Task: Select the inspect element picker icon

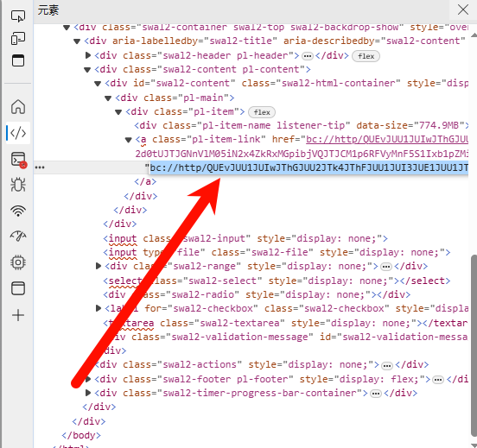Action: (18, 16)
